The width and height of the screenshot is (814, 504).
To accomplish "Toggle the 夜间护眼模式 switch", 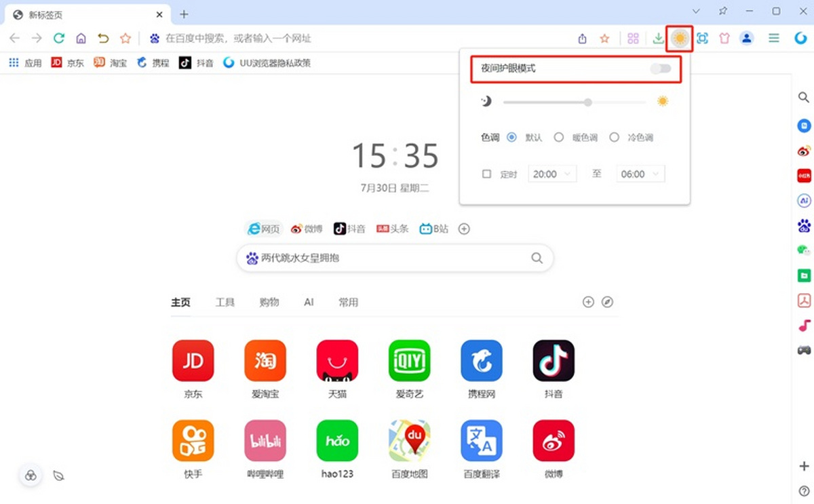I will point(660,69).
